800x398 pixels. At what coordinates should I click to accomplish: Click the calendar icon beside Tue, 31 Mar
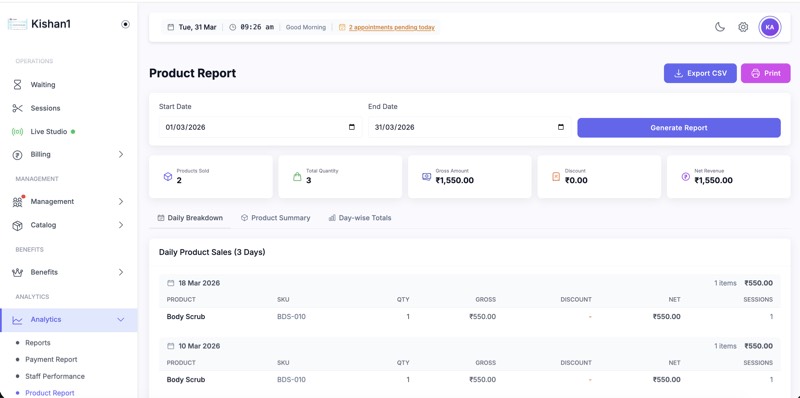(x=170, y=27)
